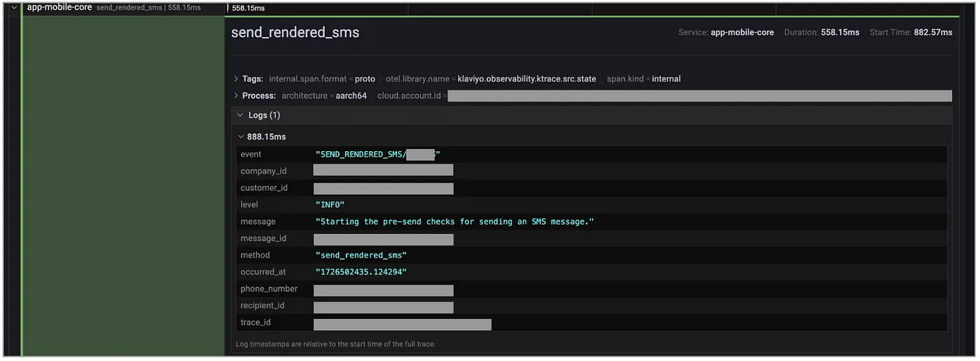Click the internal.span.format proto tag
980x361 pixels.
pyautogui.click(x=322, y=79)
